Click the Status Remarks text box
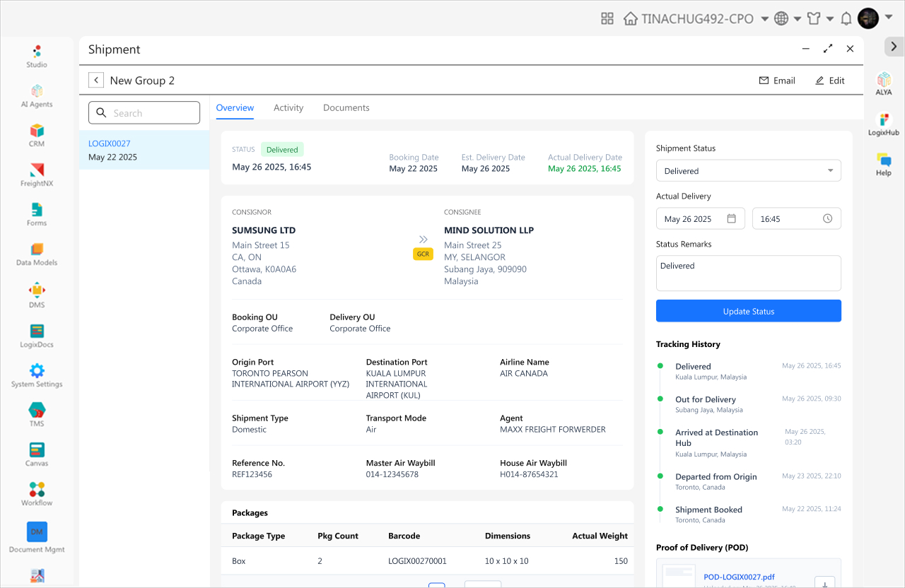 (749, 273)
